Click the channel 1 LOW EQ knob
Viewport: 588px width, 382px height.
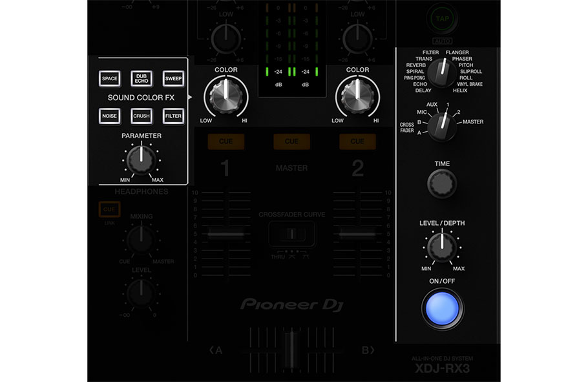click(x=226, y=39)
